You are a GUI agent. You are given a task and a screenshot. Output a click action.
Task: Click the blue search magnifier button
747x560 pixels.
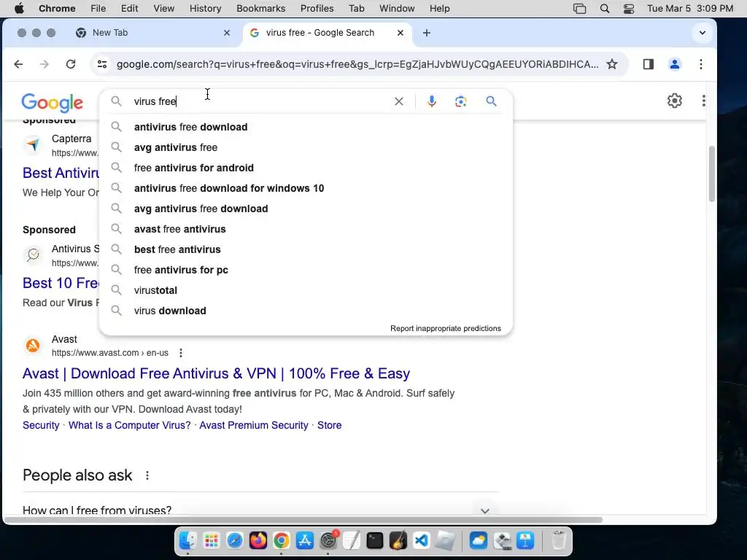point(491,101)
